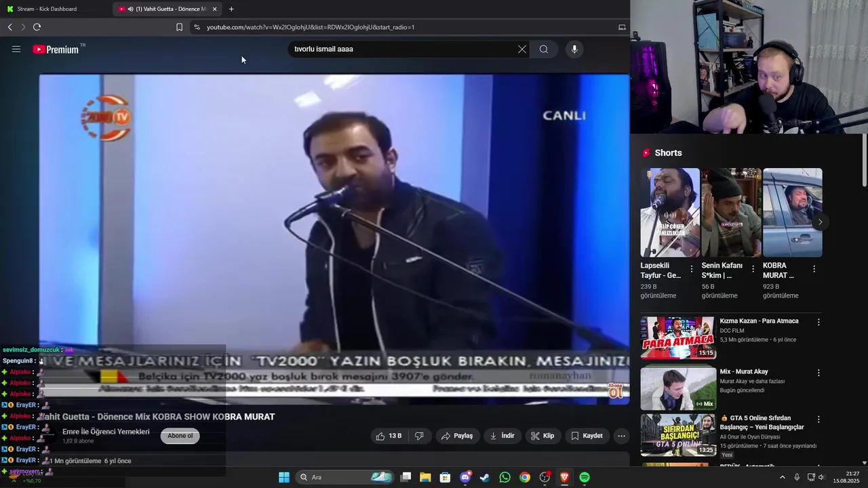Screen dimensions: 868x488
Task: Open WhatsApp from taskbar
Action: pyautogui.click(x=505, y=477)
